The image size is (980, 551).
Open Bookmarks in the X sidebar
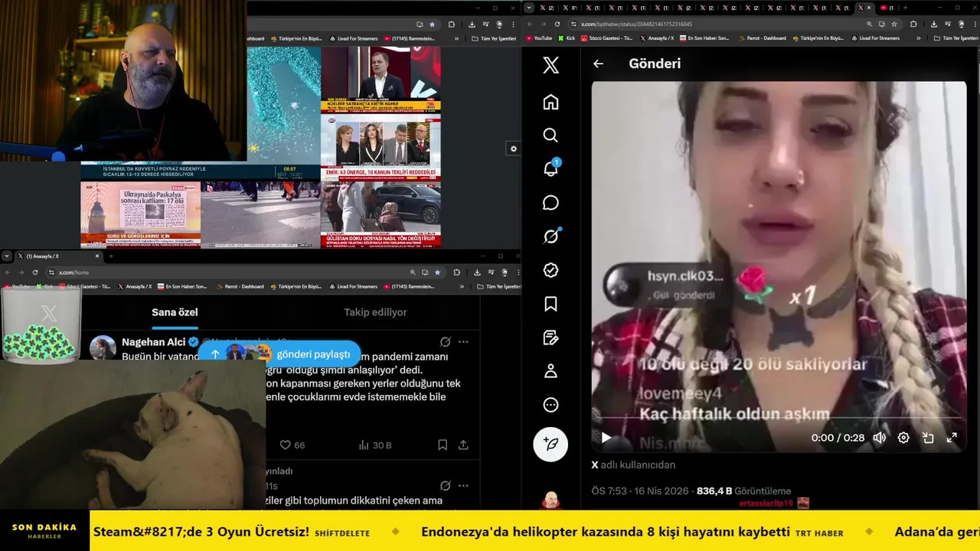click(550, 304)
